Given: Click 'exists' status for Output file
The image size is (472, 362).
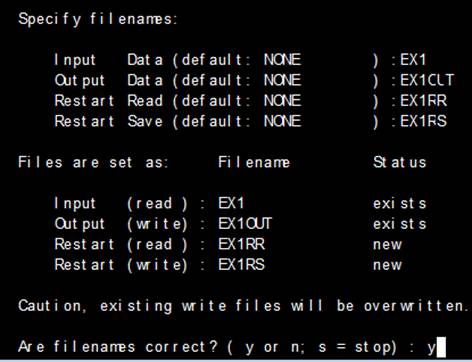Looking at the screenshot, I should tap(400, 224).
